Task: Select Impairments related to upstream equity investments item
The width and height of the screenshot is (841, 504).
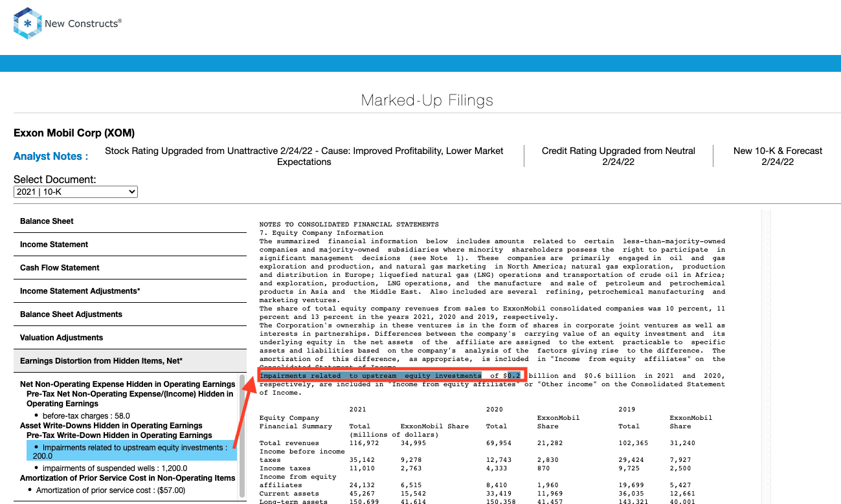Action: tap(132, 451)
